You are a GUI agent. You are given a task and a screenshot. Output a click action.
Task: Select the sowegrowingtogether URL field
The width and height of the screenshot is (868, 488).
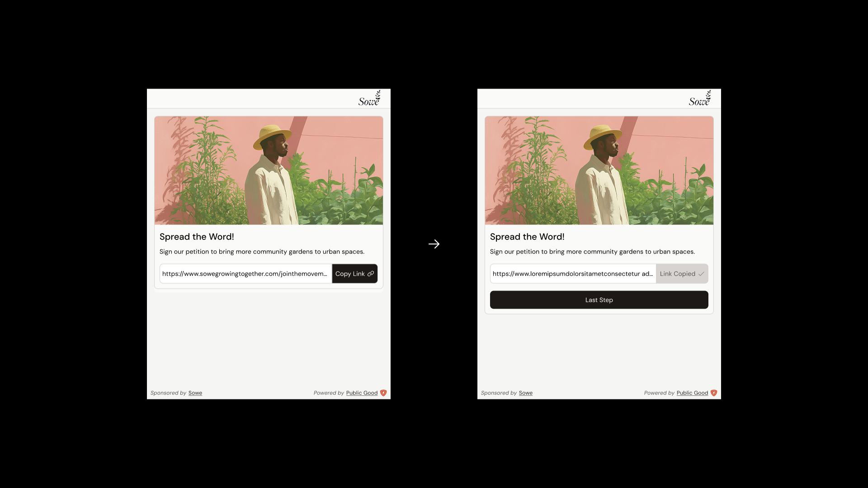tap(246, 274)
